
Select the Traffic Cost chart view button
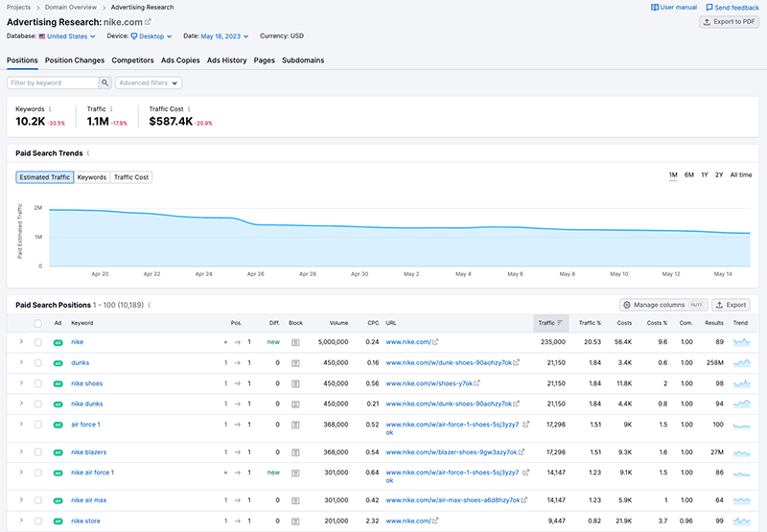131,177
